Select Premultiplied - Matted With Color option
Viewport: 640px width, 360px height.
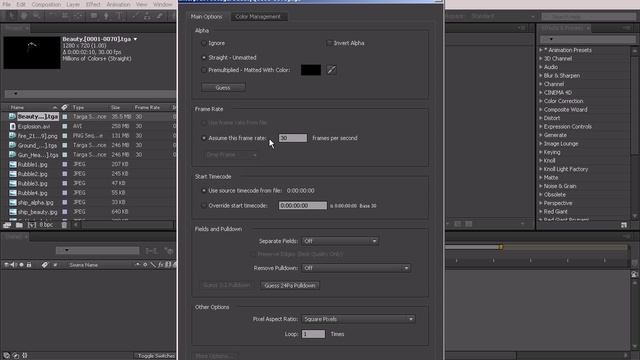pos(204,70)
